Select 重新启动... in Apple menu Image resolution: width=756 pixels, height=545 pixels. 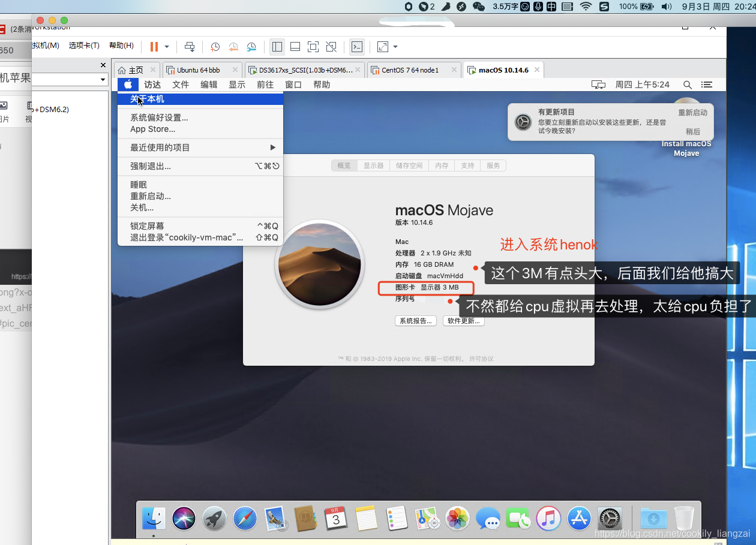(200, 196)
